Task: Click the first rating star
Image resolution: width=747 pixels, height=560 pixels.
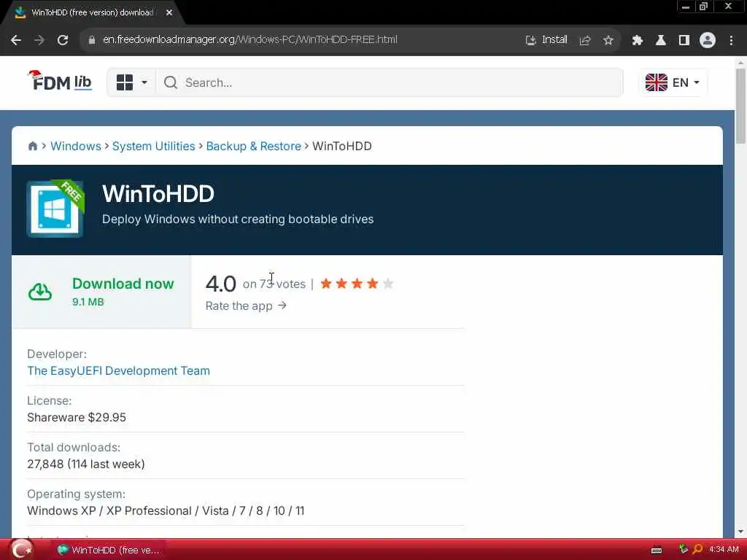Action: [326, 284]
